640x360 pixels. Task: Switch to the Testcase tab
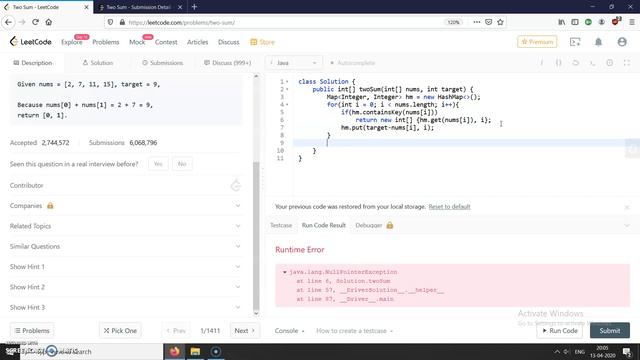click(281, 225)
